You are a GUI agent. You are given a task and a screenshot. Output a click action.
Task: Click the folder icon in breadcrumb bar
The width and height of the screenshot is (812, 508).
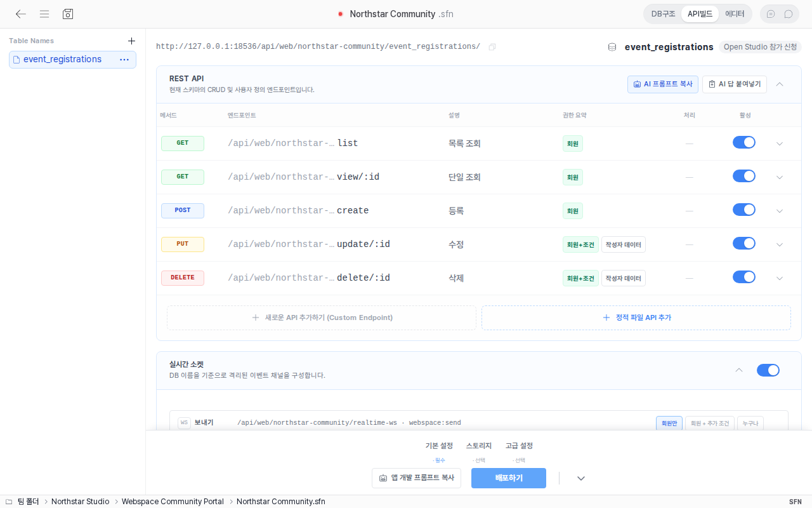pos(9,502)
